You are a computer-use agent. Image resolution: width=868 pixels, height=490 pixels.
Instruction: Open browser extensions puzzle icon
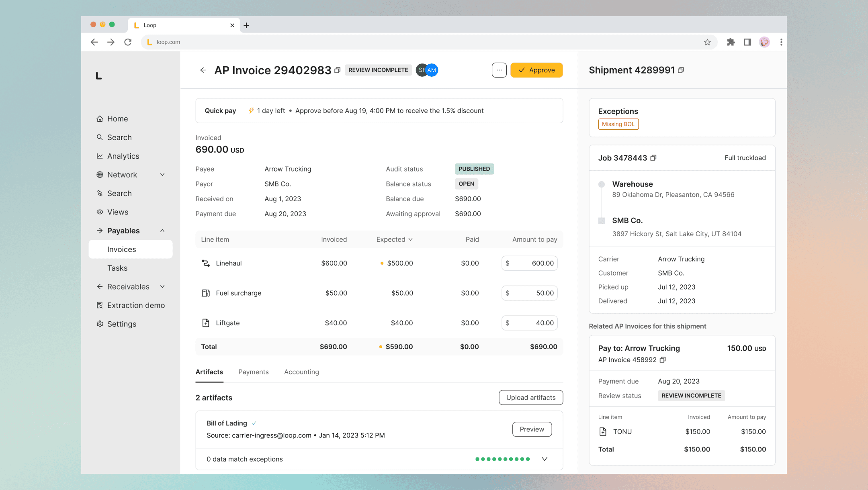pos(731,42)
